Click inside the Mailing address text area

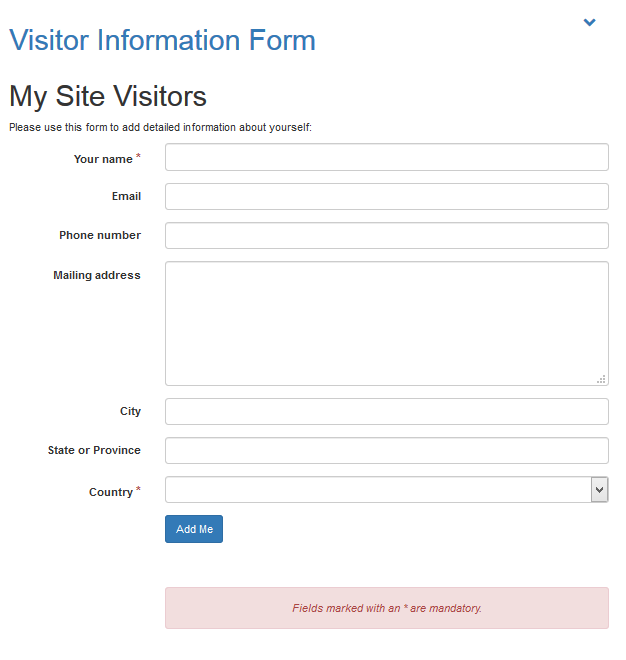coord(386,323)
